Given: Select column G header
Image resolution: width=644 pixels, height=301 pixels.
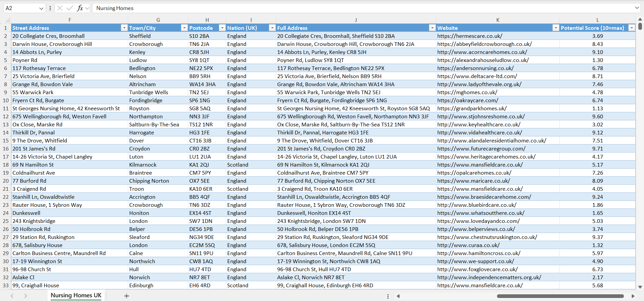Looking at the screenshot, I should click(x=158, y=20).
